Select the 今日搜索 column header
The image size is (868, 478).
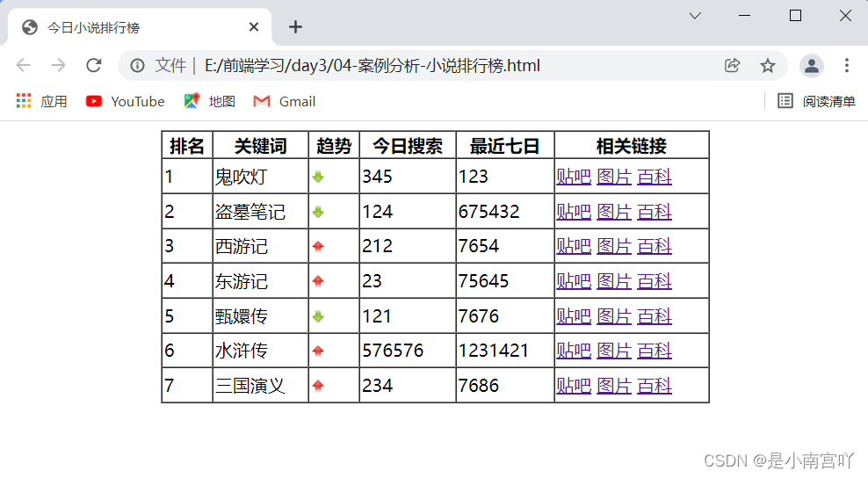[x=408, y=146]
